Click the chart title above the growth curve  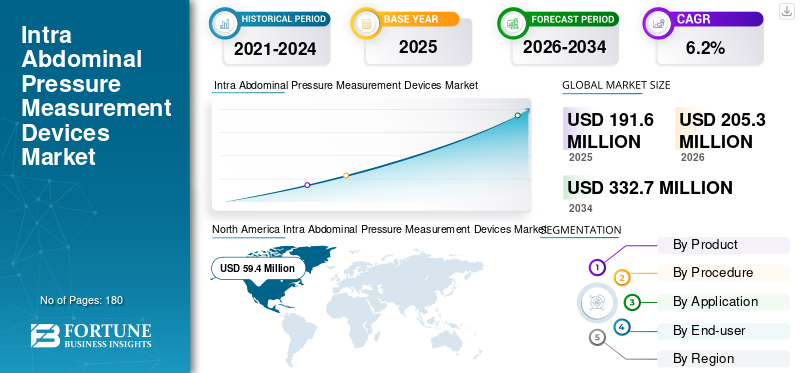point(345,85)
